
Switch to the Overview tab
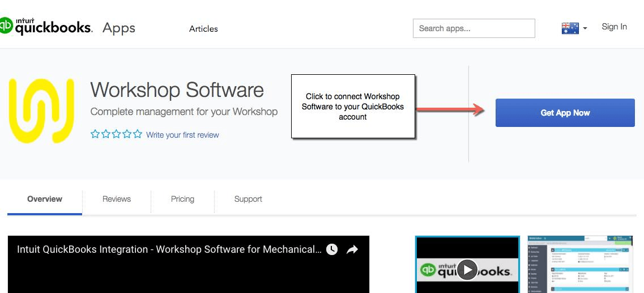coord(44,199)
